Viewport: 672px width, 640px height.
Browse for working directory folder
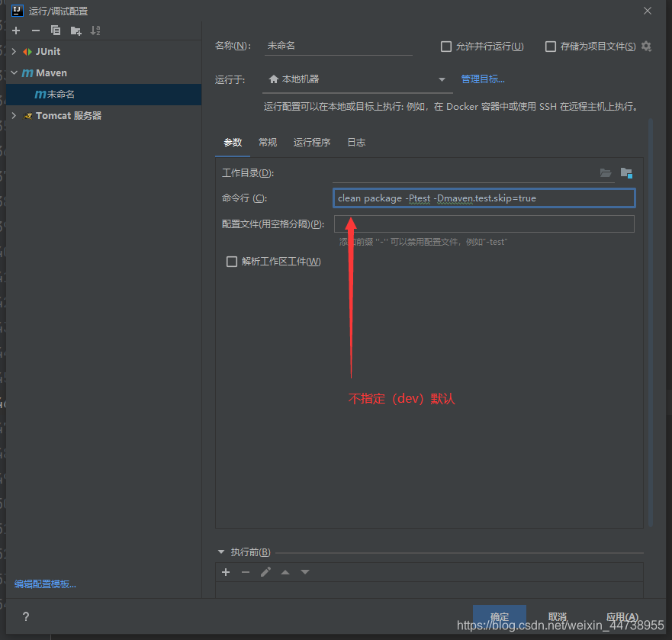(605, 172)
